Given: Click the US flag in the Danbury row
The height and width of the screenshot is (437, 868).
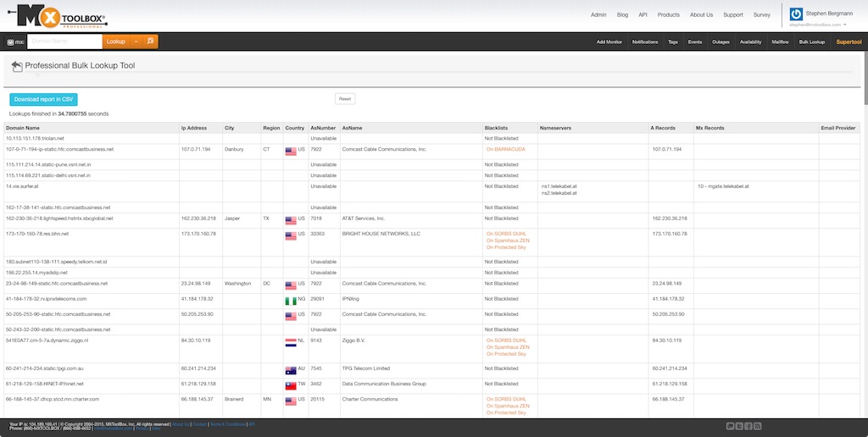Looking at the screenshot, I should click(x=291, y=152).
